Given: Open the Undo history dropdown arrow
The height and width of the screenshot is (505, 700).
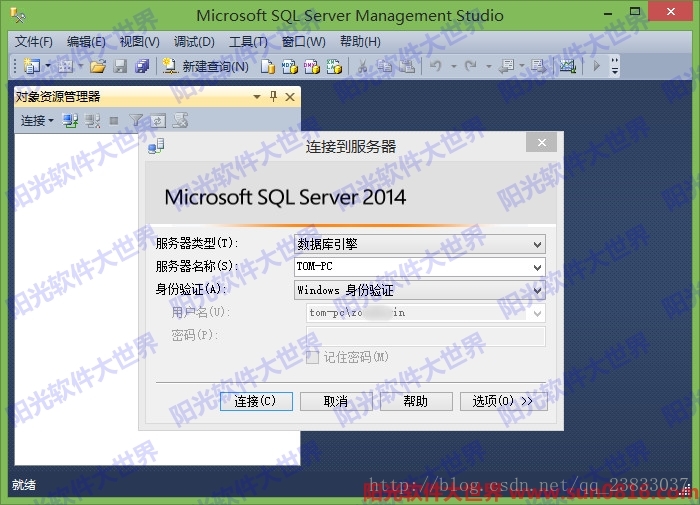Looking at the screenshot, I should (x=454, y=66).
